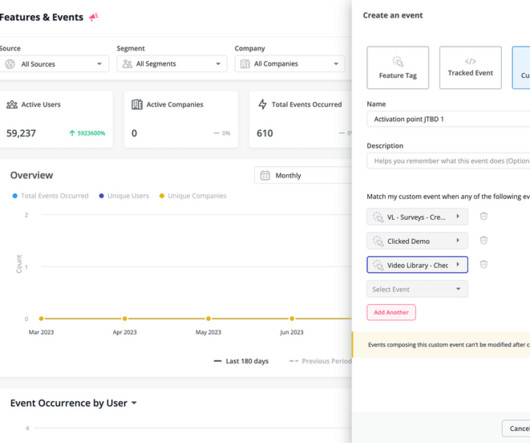530x443 pixels.
Task: Click the Description input field
Action: [x=448, y=161]
